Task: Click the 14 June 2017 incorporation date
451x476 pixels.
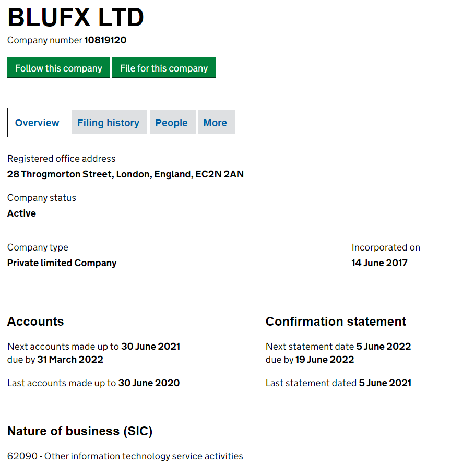Action: click(379, 263)
